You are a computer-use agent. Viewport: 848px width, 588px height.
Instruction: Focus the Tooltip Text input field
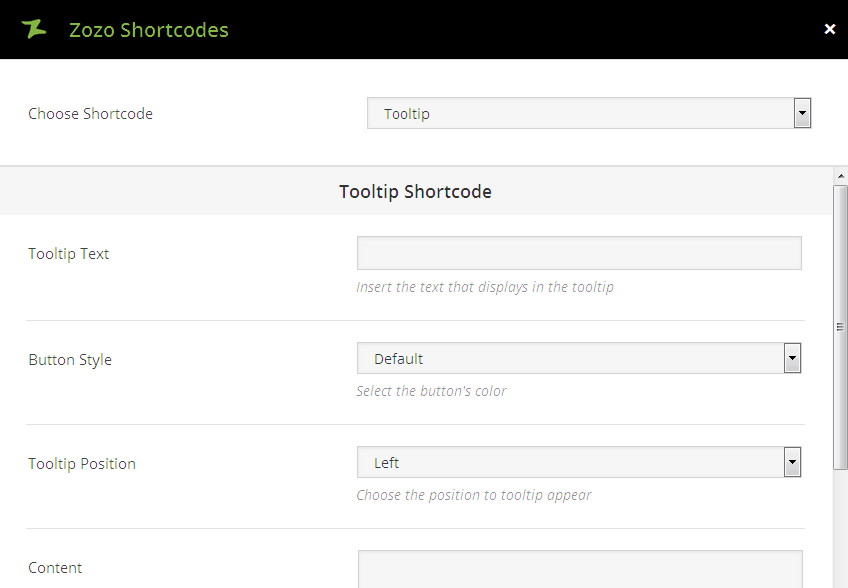[x=579, y=253]
